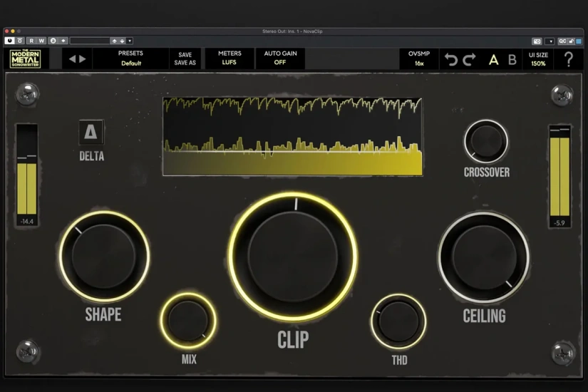Select the B comparison state
Screen dimensions: 588x392
tap(512, 60)
